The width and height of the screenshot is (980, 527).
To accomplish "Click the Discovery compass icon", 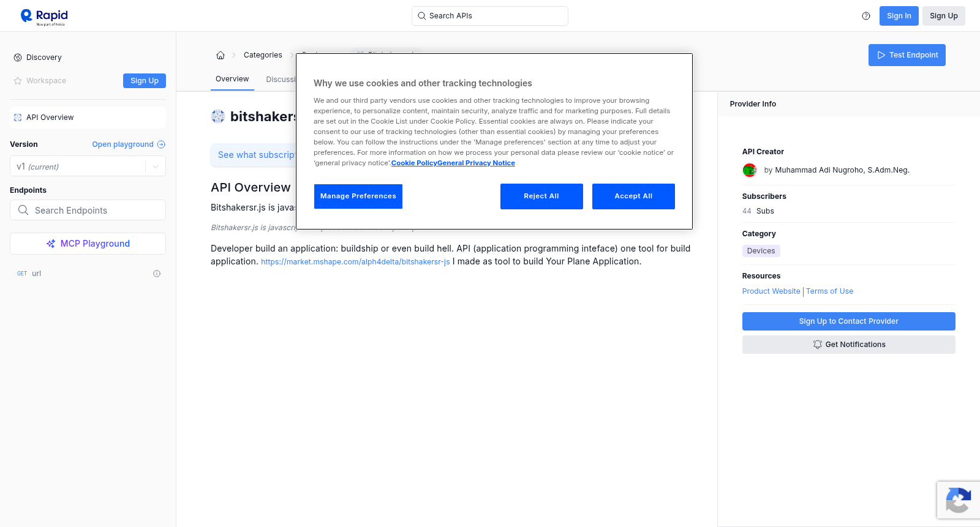I will click(x=18, y=58).
